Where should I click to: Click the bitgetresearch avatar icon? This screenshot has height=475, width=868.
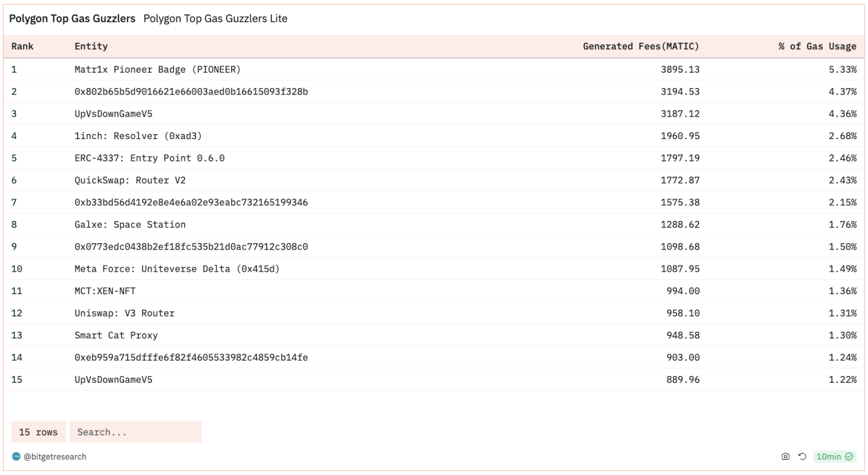pos(16,457)
